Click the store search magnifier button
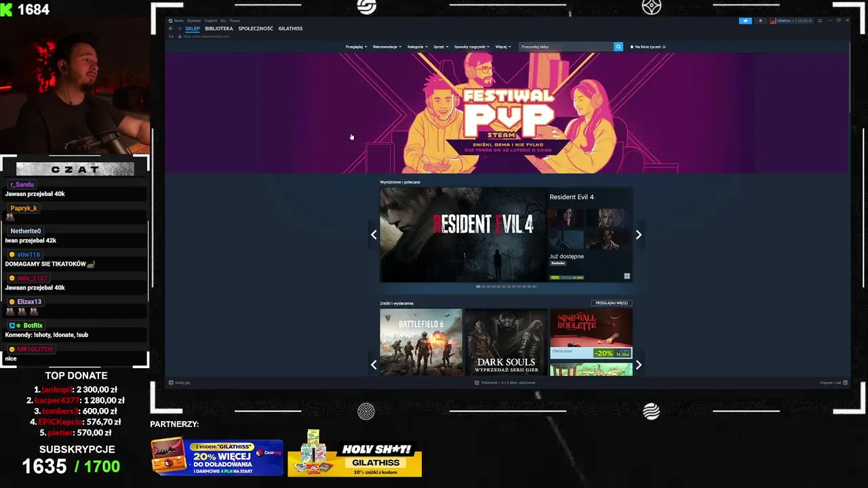This screenshot has width=868, height=488. pyautogui.click(x=618, y=47)
